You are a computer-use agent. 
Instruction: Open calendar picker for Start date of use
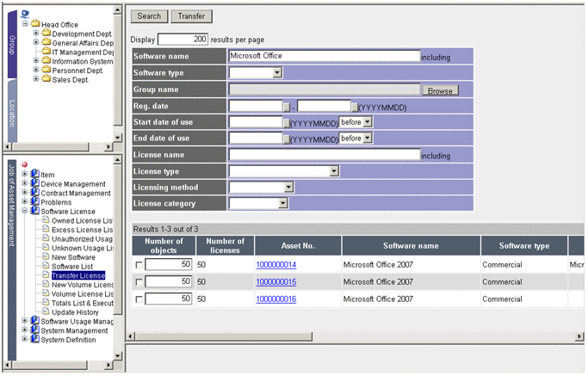tap(287, 122)
